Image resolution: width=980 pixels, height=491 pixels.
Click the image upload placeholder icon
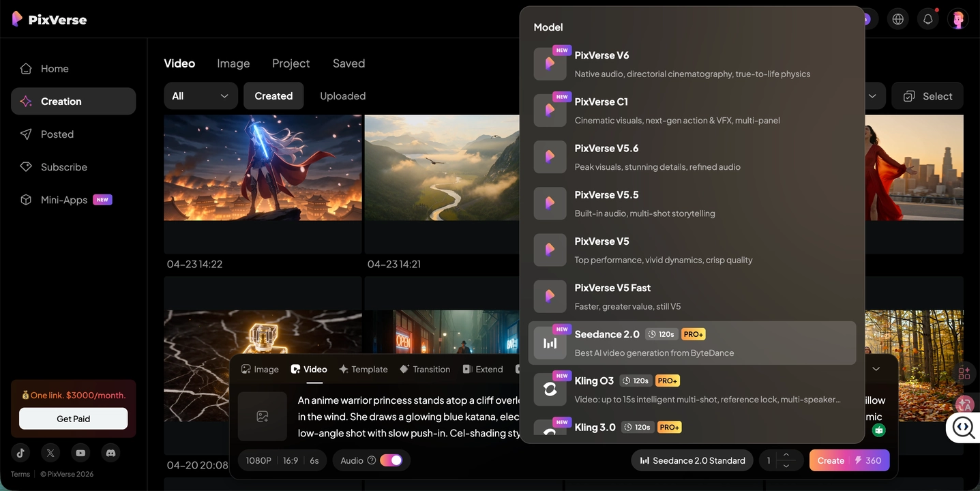pos(263,416)
